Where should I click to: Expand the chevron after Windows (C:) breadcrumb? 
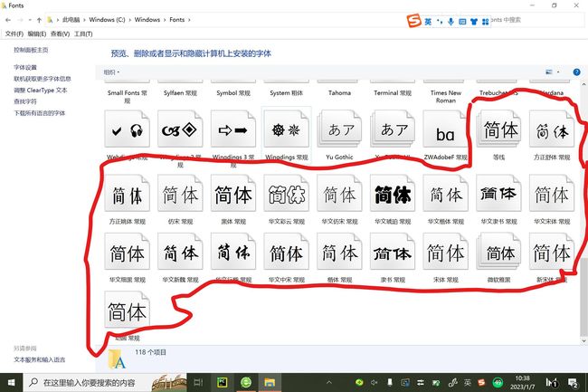coord(129,20)
